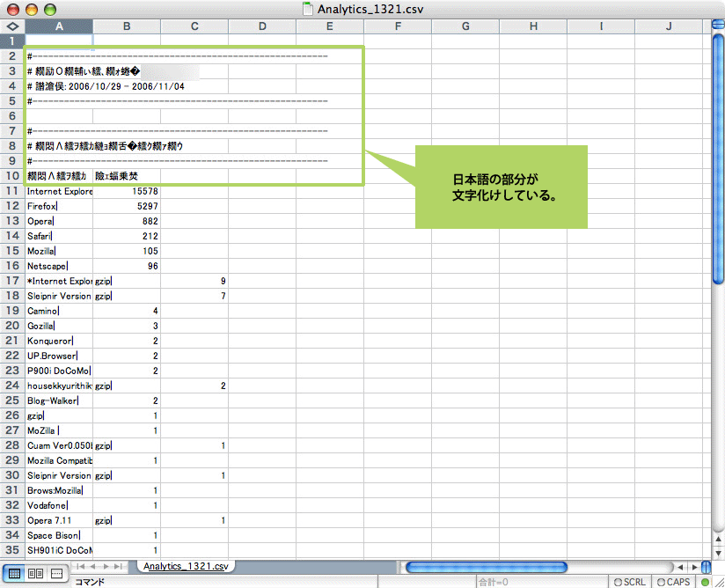This screenshot has height=588, width=725.
Task: Select column B header
Action: click(x=127, y=26)
